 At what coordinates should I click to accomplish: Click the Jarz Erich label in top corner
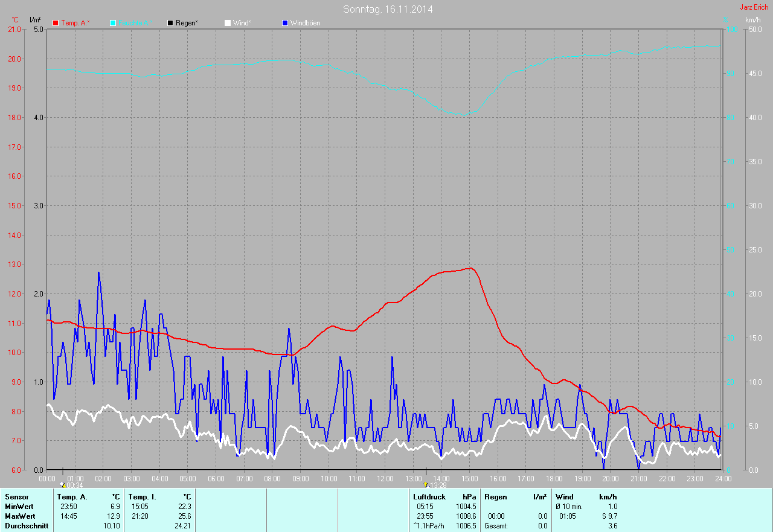pyautogui.click(x=754, y=7)
